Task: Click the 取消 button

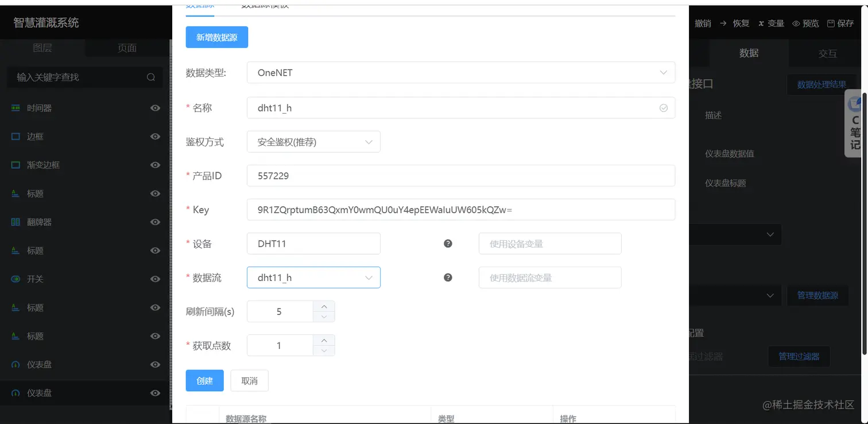Action: pos(249,381)
